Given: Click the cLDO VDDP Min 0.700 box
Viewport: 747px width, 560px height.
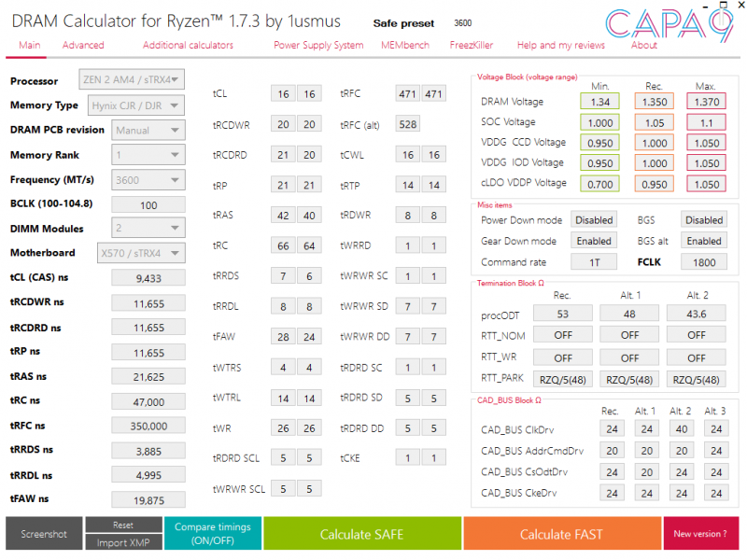Looking at the screenshot, I should (x=599, y=184).
